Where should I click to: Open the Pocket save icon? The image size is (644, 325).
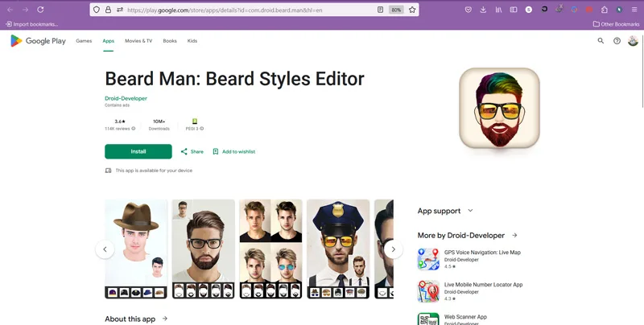[x=469, y=10]
